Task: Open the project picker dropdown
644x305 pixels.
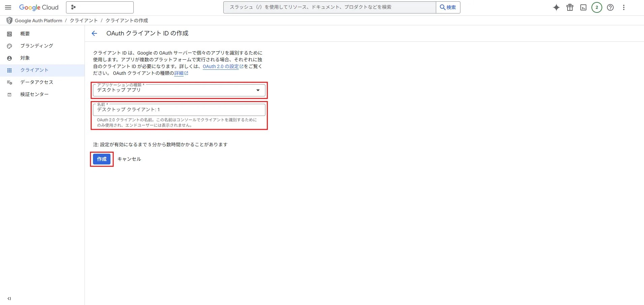Action: pyautogui.click(x=100, y=7)
